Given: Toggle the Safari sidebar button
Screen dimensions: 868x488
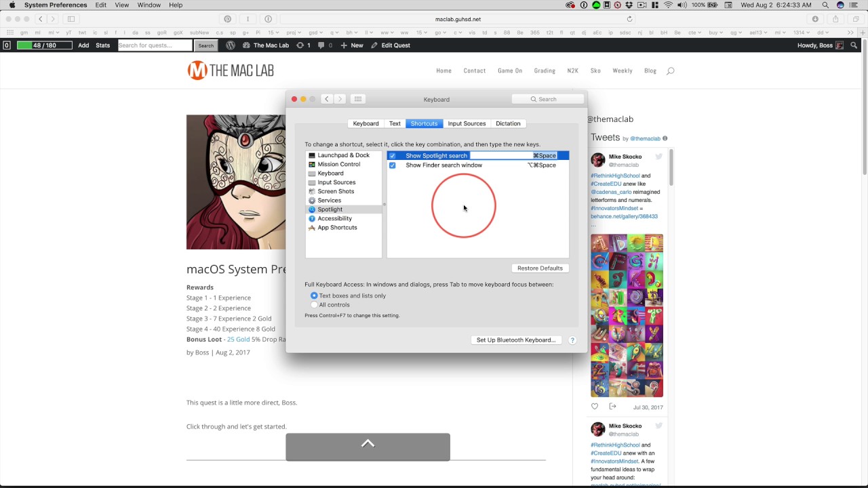Looking at the screenshot, I should tap(71, 19).
